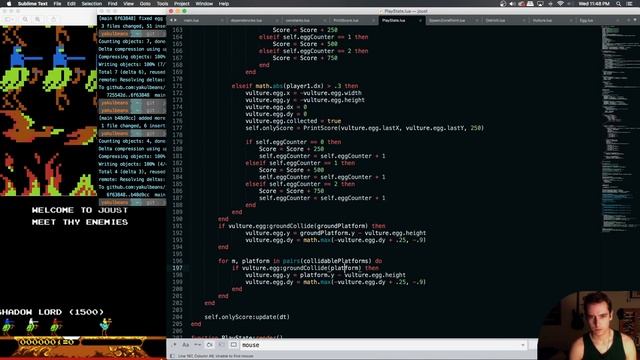
Task: Click the find field containing 'mouse'
Action: pos(383,345)
